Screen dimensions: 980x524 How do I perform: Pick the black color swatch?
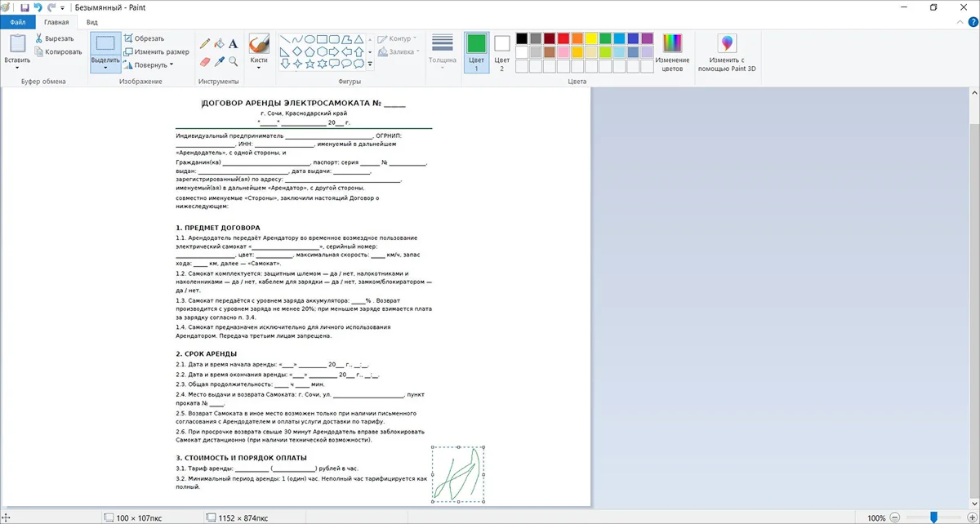(x=522, y=38)
